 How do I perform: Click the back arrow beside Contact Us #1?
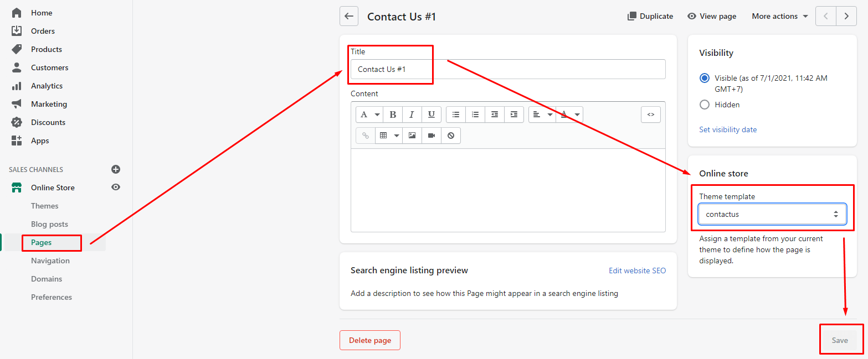[349, 16]
